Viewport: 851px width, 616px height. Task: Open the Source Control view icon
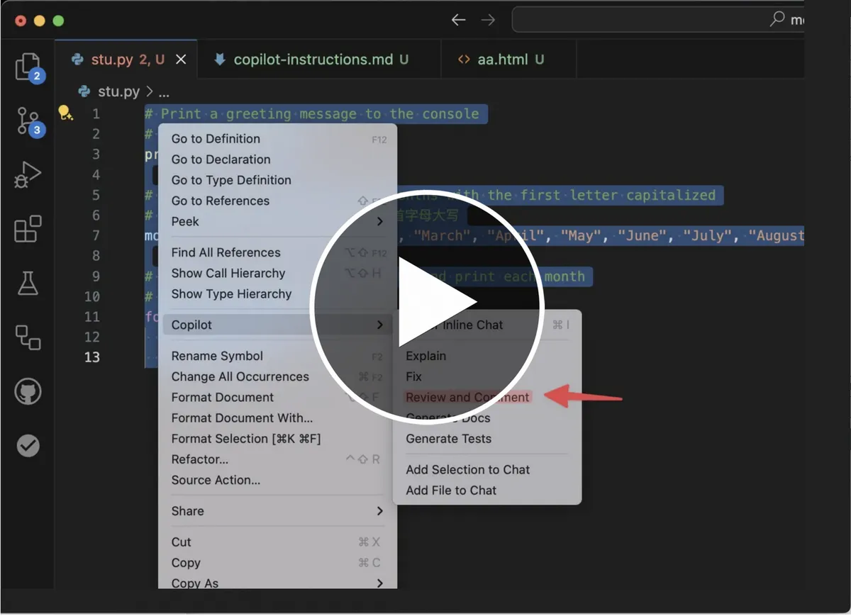(x=28, y=121)
